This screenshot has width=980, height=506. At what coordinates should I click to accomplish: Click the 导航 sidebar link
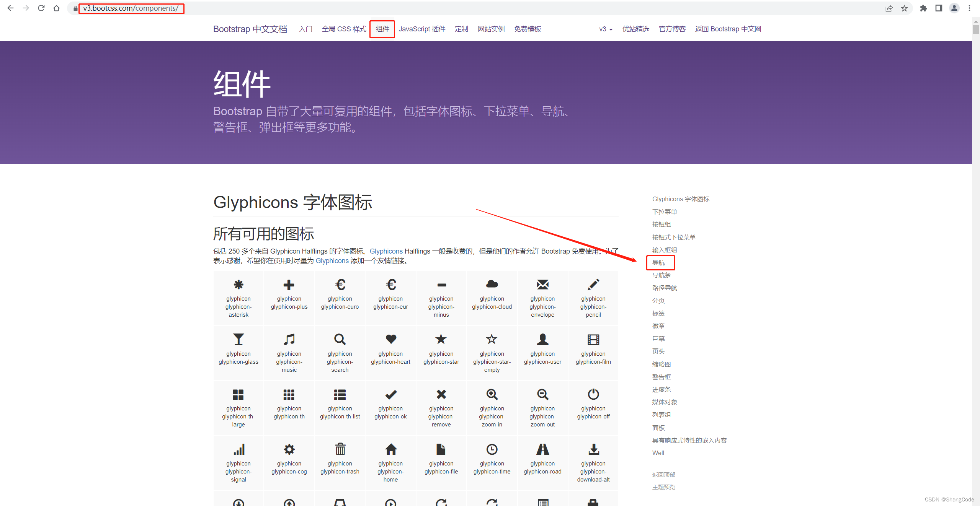coord(659,262)
